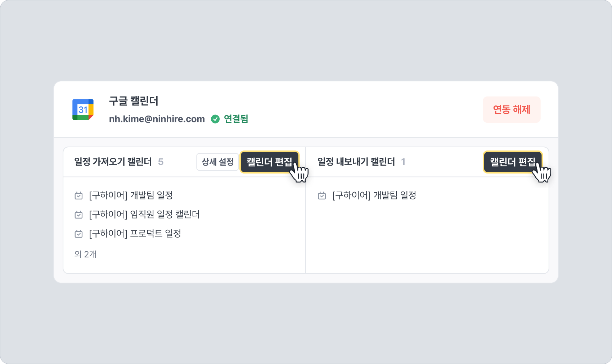Viewport: 612px width, 364px height.
Task: Click the green connected checkmark icon
Action: tap(215, 119)
